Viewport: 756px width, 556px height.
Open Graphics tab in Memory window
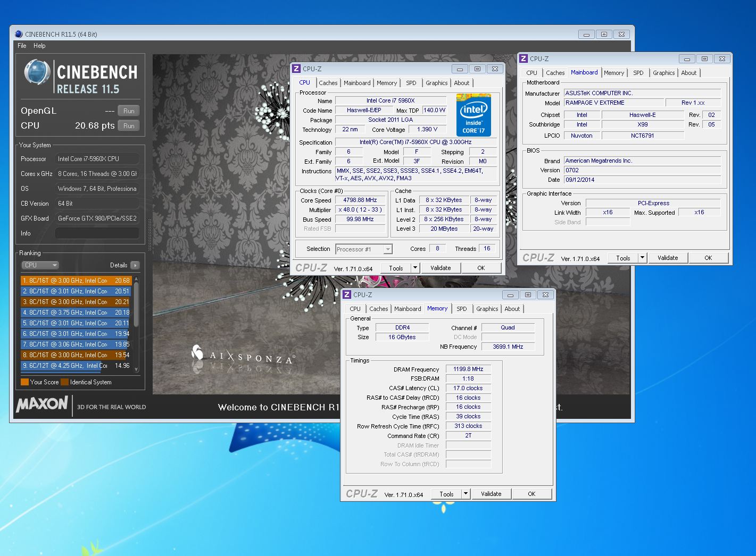(x=487, y=309)
